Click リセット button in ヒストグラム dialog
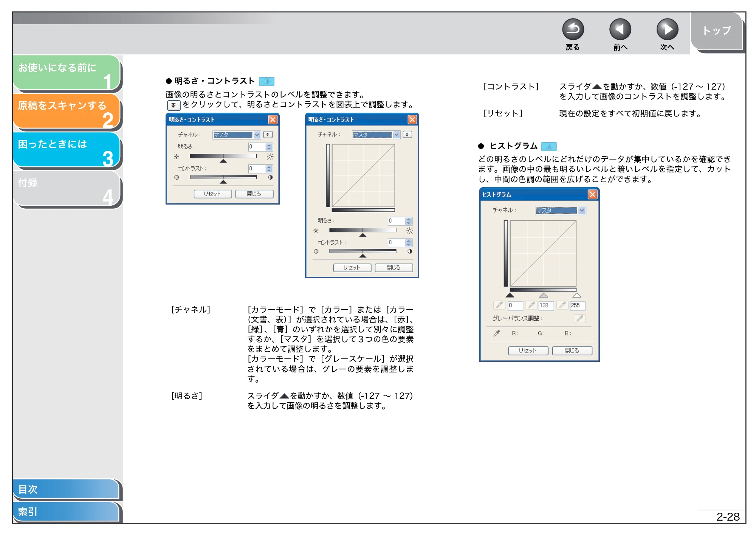This screenshot has width=756, height=535. click(x=528, y=350)
